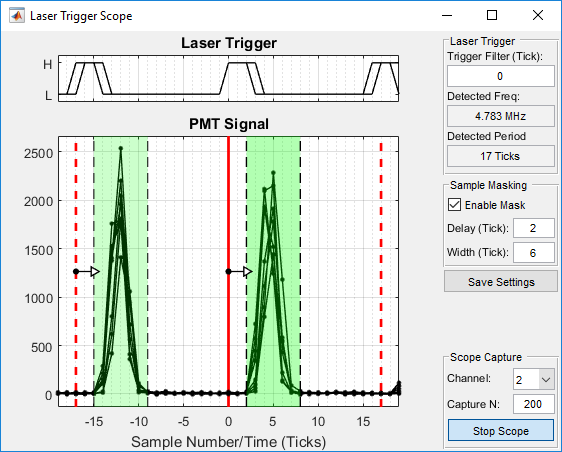Click the left green mask region in PMT plot

121,271
